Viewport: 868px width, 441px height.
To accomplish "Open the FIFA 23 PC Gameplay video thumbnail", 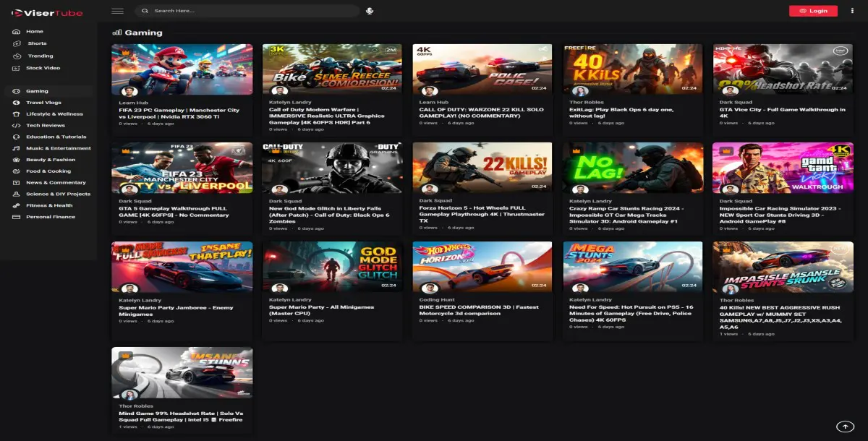I will [x=182, y=68].
